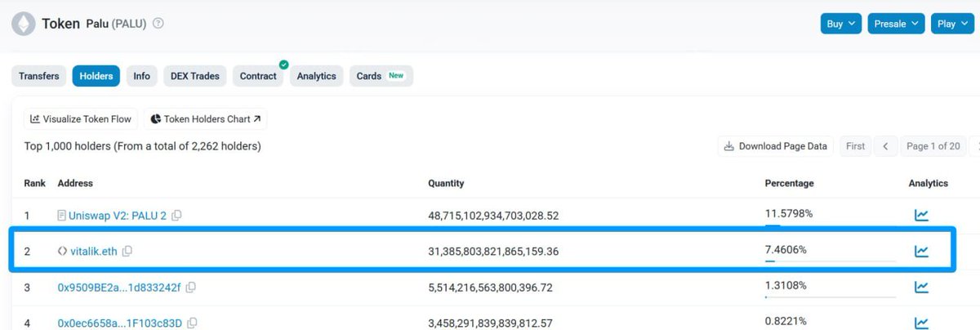Screen dimensions: 980x330
Task: Copy the vitalik.eth address
Action: 127,251
